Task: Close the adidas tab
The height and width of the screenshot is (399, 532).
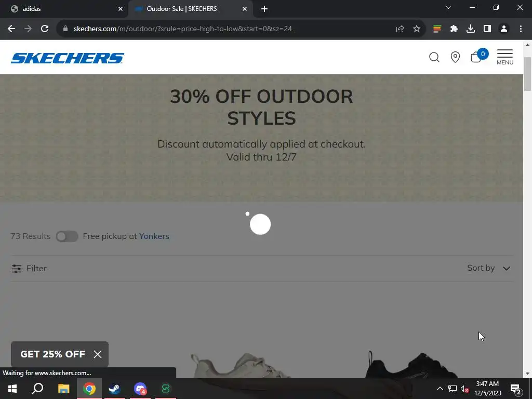Action: click(120, 9)
